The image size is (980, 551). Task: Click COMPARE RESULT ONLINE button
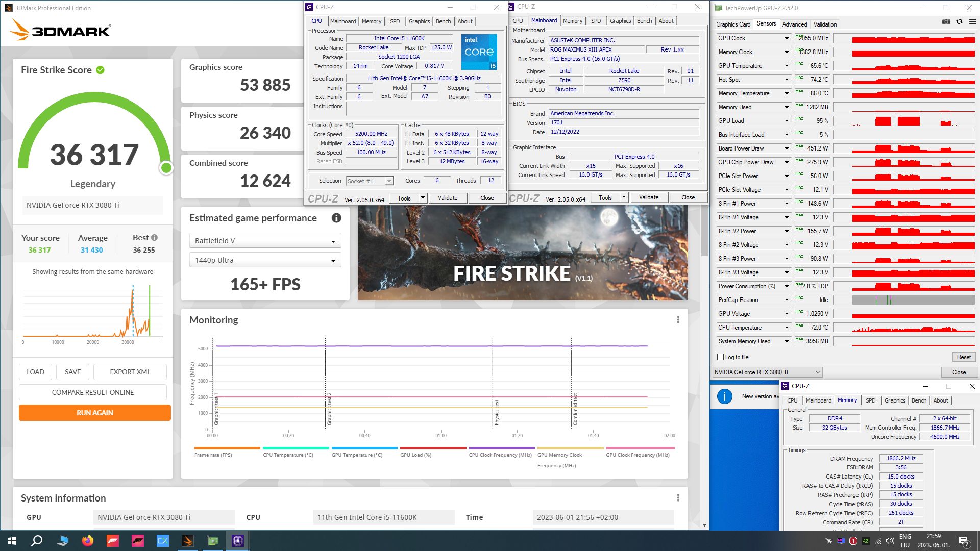click(x=93, y=392)
